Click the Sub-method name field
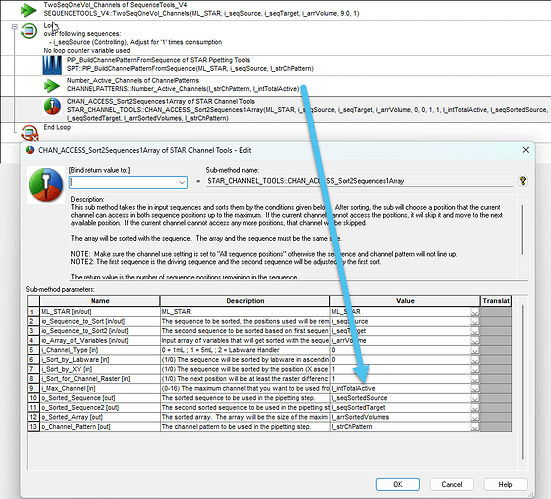 coord(359,181)
